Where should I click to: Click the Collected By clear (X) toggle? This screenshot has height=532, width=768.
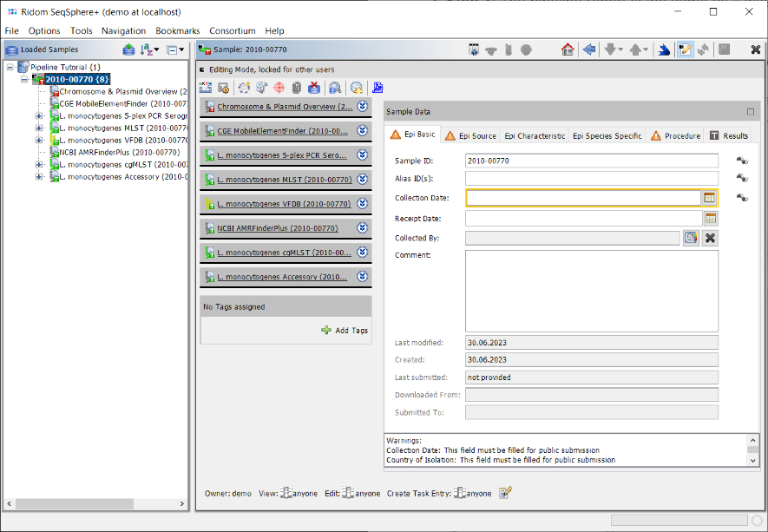point(710,238)
